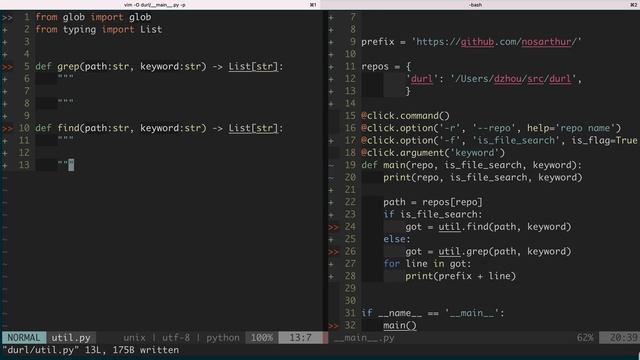Click util.py filename in the left status line
This screenshot has height=360, width=640.
[x=71, y=338]
